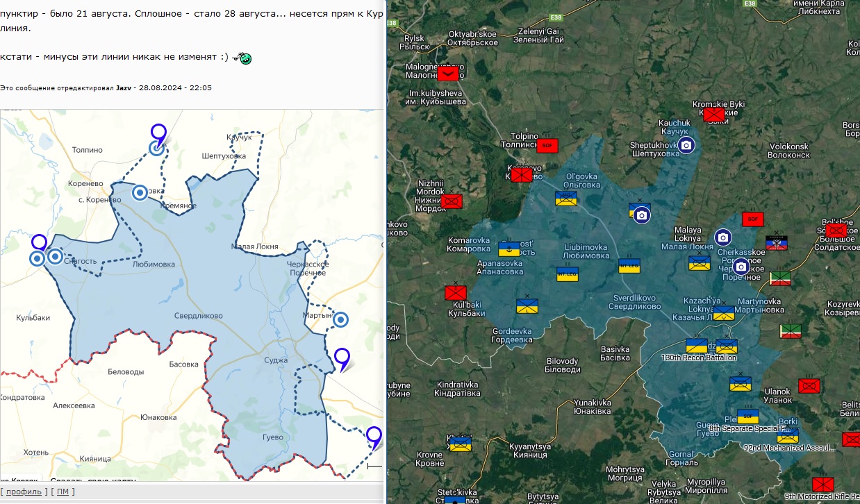Image resolution: width=860 pixels, height=504 pixels.
Task: Open the 8th Separate Special SOF marker
Action: click(x=748, y=416)
